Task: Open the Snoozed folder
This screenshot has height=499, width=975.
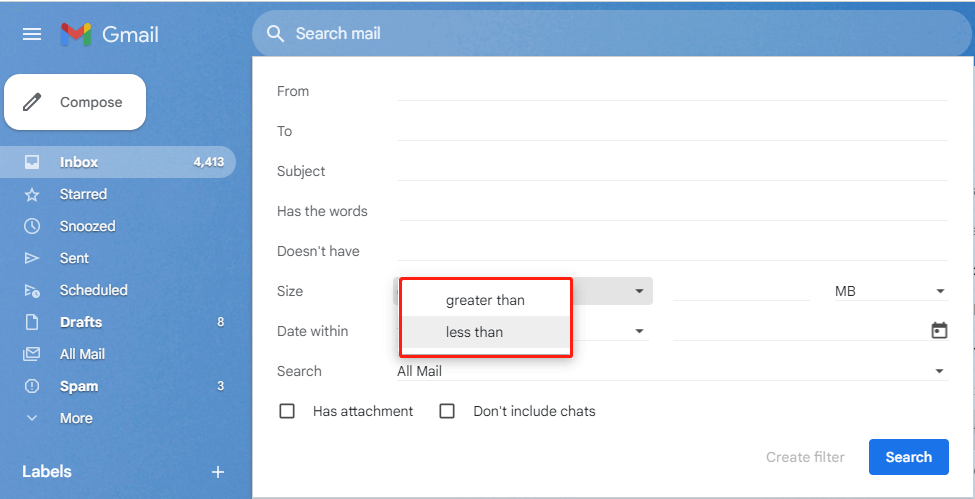Action: pos(87,226)
